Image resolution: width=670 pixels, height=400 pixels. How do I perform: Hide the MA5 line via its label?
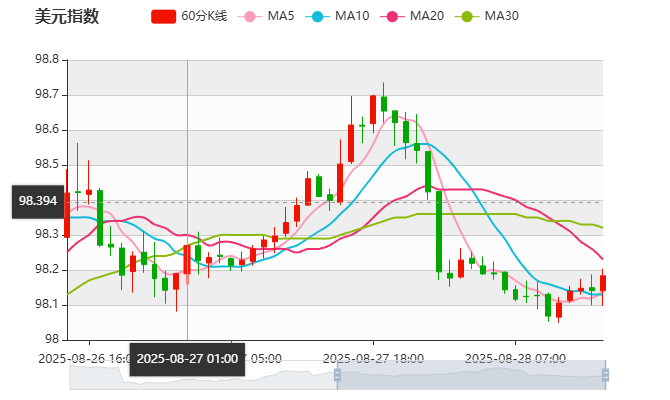[281, 16]
